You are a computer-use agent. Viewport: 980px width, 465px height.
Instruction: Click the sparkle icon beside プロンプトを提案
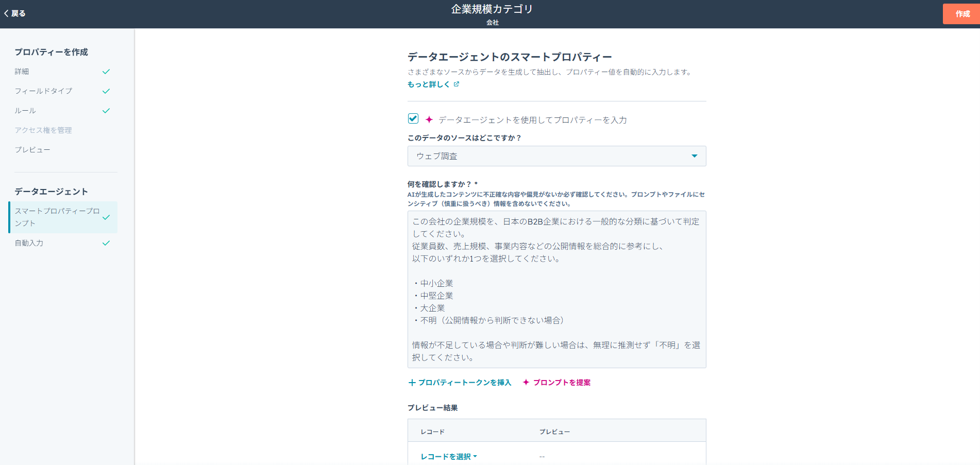click(x=526, y=383)
